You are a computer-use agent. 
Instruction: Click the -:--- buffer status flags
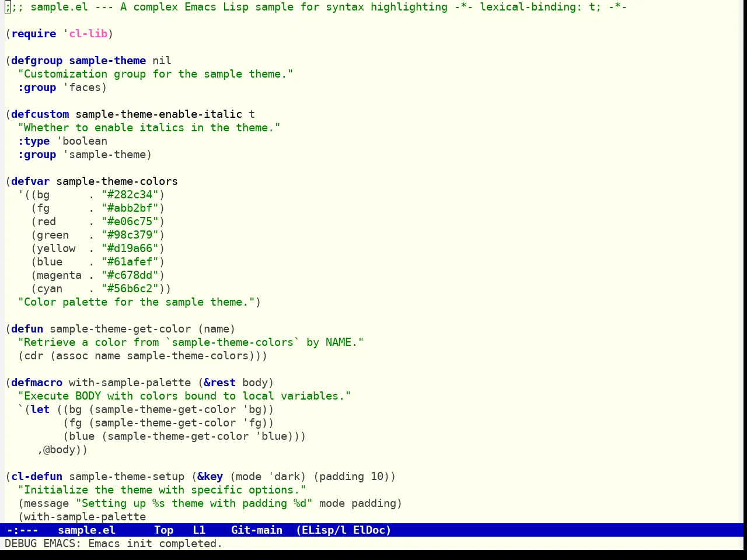click(22, 530)
